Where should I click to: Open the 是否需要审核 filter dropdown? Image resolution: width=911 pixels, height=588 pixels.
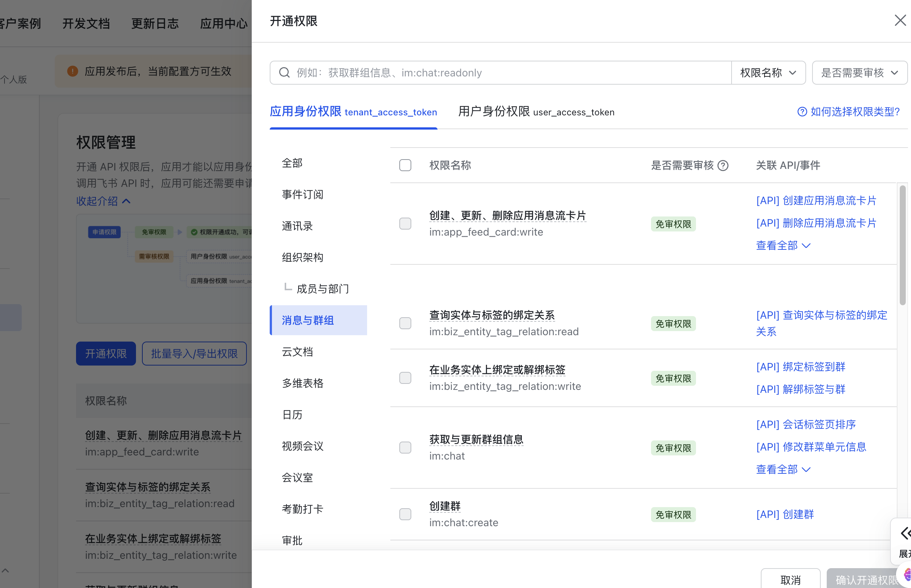tap(859, 73)
